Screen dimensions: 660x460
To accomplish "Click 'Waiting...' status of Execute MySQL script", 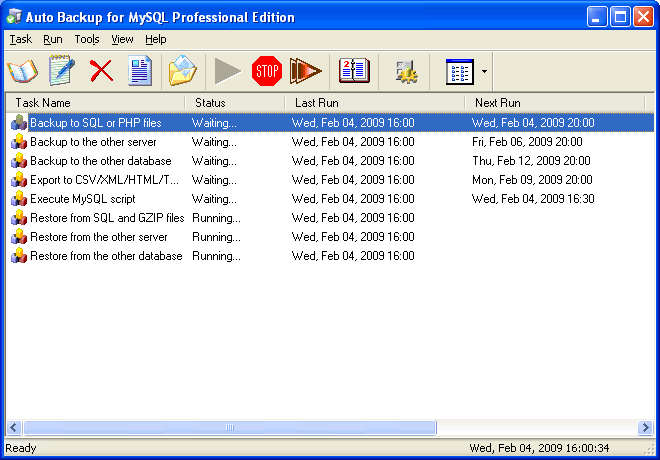I will coord(214,199).
